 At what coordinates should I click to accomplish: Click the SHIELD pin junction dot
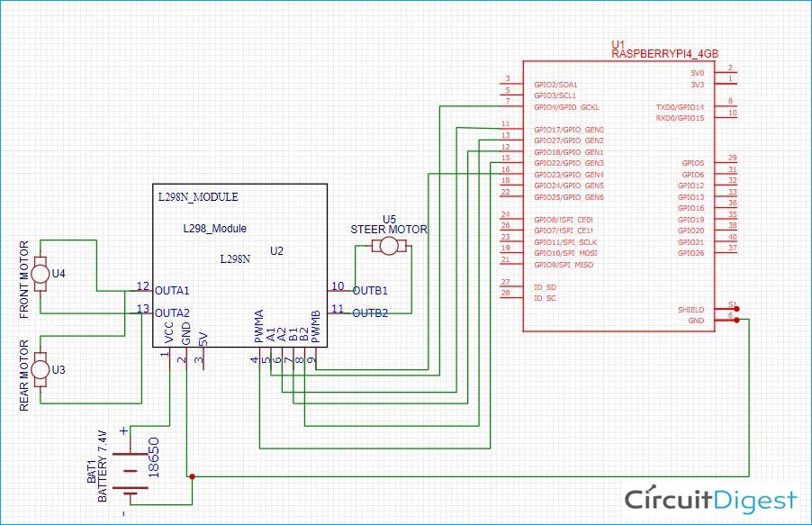coord(737,309)
